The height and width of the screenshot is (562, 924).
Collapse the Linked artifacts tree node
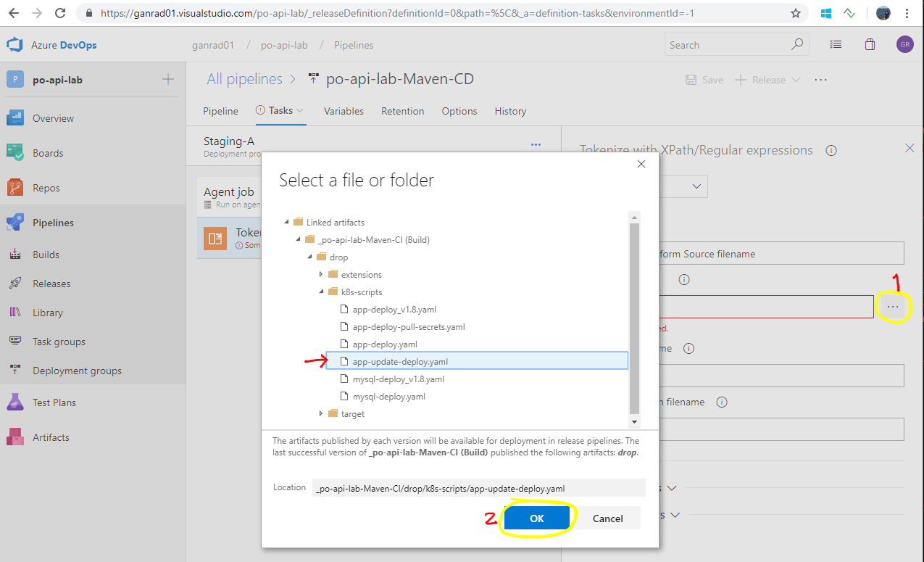tap(287, 223)
